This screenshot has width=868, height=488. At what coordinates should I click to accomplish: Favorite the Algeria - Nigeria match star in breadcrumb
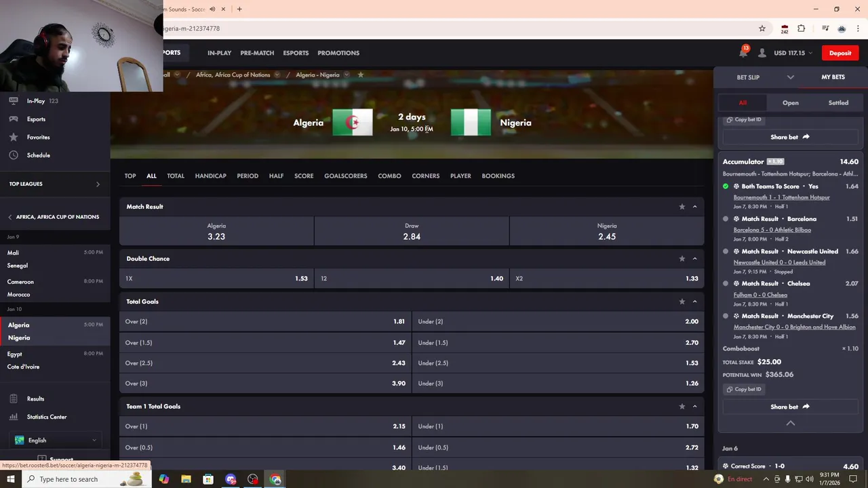(361, 75)
